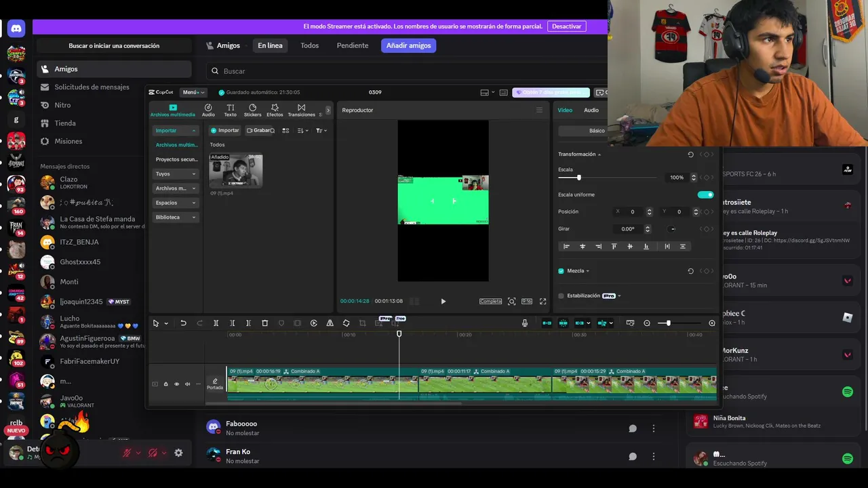
Task: Click Desactivar on Discord Streamer banner
Action: [566, 26]
